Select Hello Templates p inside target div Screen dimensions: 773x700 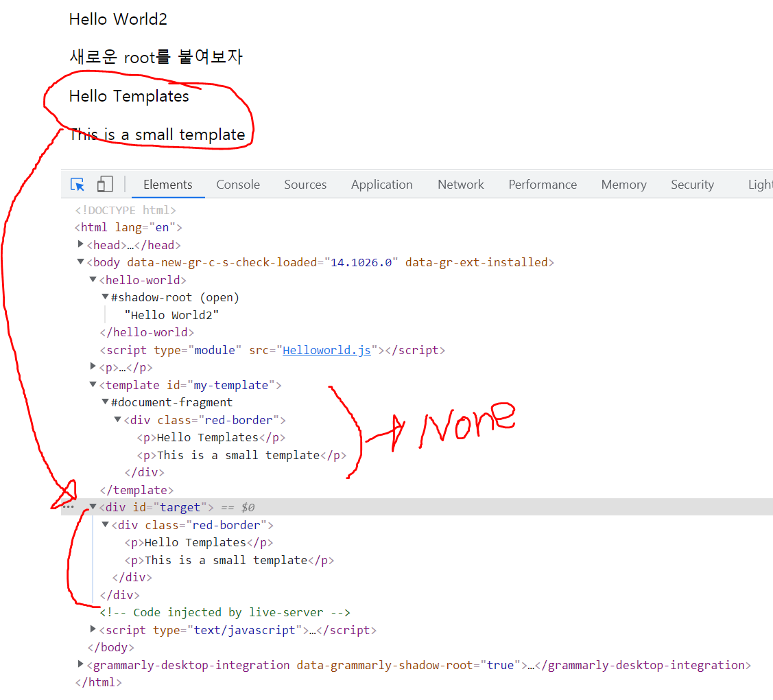[x=199, y=543]
